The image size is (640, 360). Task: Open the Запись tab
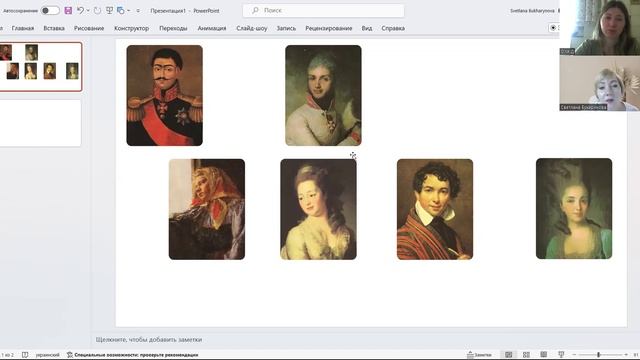point(286,28)
